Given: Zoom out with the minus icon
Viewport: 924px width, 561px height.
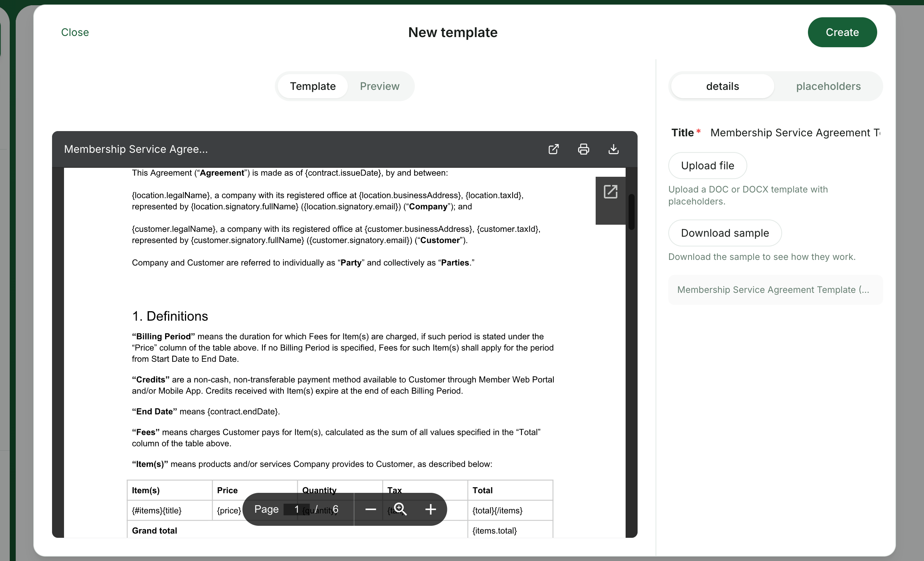Looking at the screenshot, I should (371, 509).
